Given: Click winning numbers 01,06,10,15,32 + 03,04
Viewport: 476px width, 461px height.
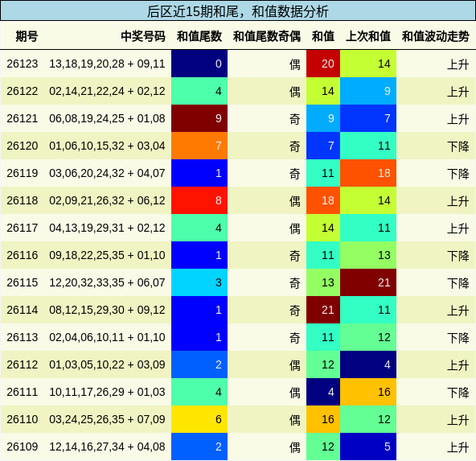Looking at the screenshot, I should [107, 146].
